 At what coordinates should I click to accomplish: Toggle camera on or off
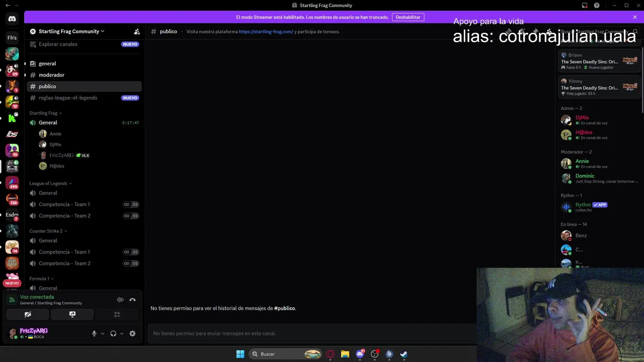pyautogui.click(x=28, y=314)
